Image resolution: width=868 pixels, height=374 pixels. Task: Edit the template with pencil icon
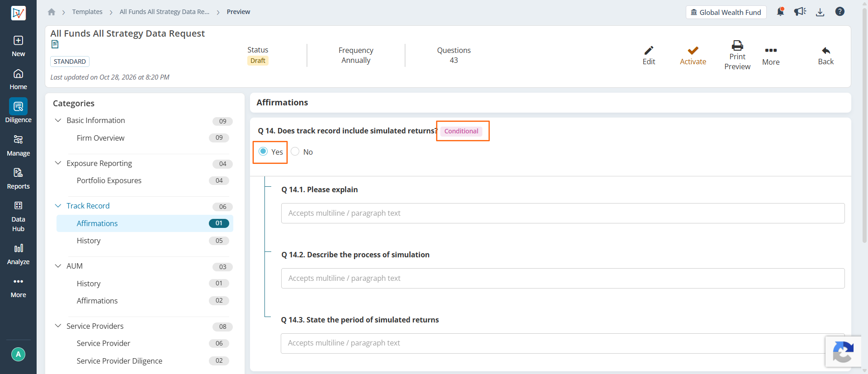pos(649,56)
